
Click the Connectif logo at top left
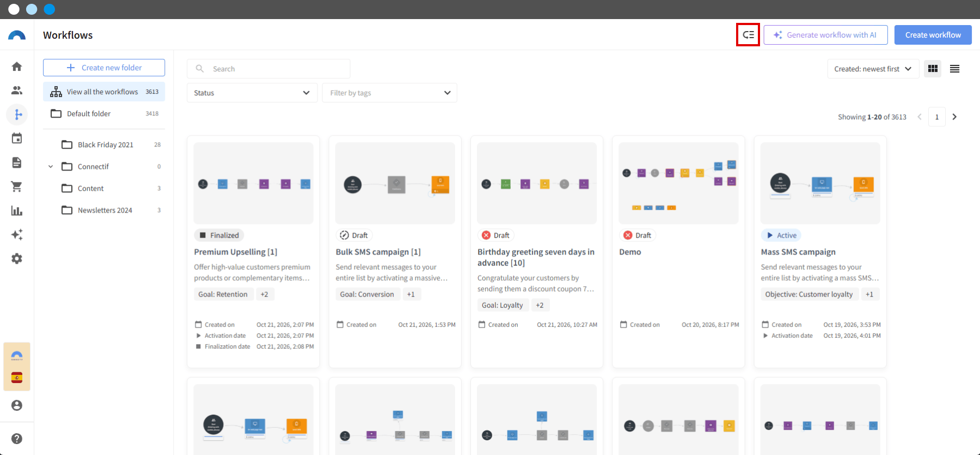(x=17, y=35)
